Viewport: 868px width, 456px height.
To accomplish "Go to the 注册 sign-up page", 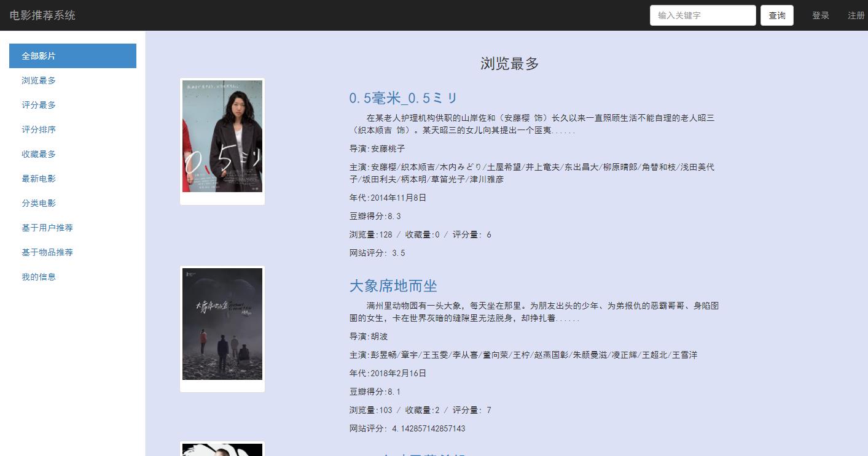I will point(856,15).
